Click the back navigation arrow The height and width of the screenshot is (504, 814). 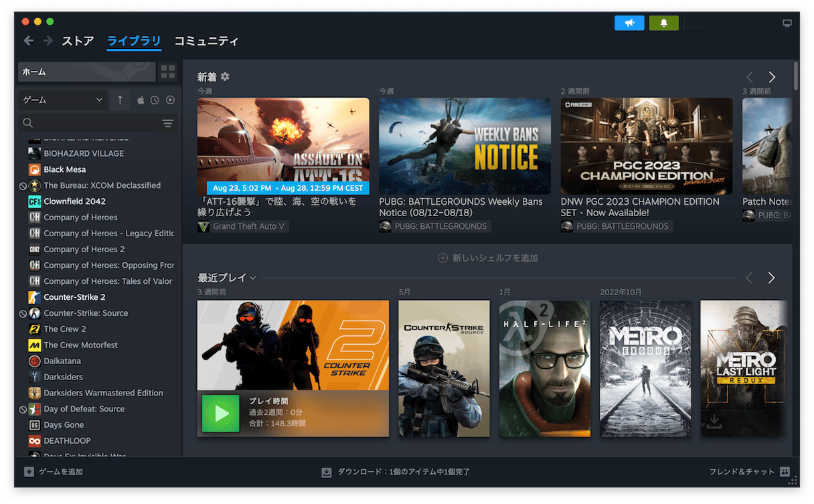(x=28, y=41)
